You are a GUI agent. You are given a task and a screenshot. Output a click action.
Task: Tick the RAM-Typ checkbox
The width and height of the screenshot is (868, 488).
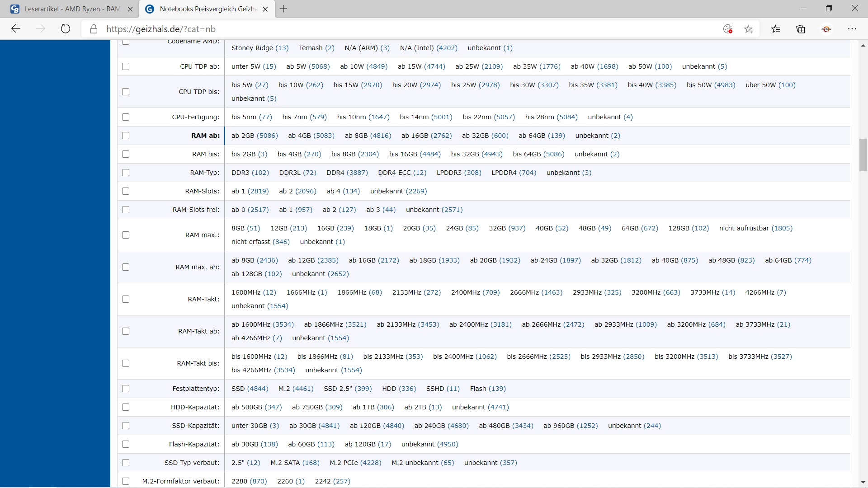(126, 173)
